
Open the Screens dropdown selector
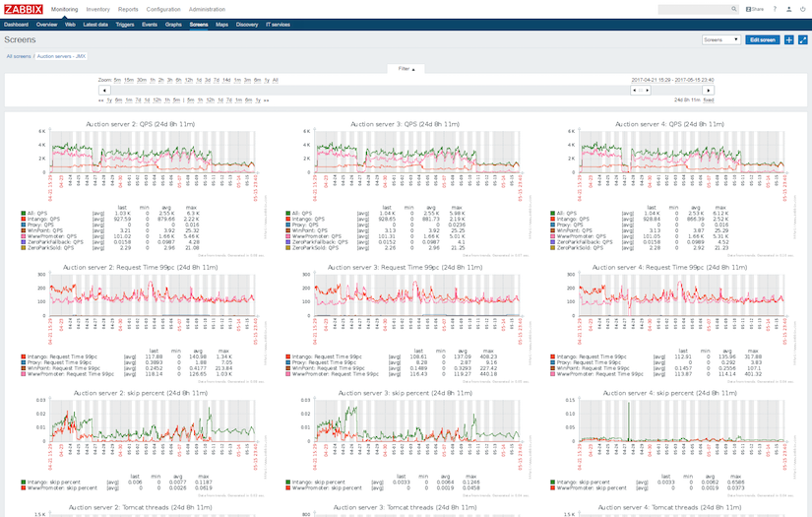point(720,40)
